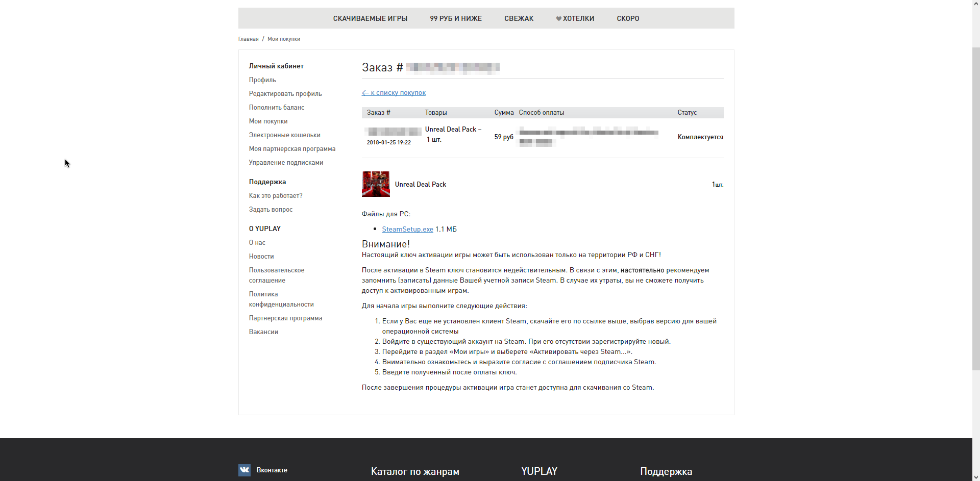Screen dimensions: 980x481
Task: Open Мои покупки in sidebar
Action: point(268,121)
